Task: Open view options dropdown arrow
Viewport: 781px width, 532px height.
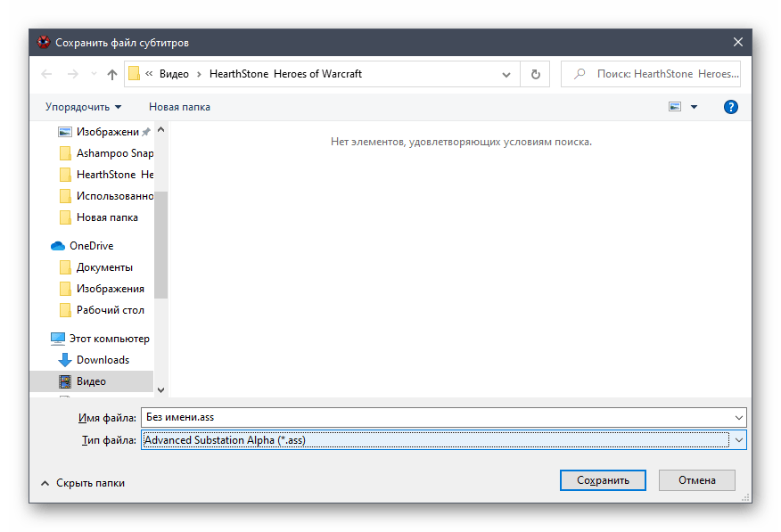Action: point(694,107)
